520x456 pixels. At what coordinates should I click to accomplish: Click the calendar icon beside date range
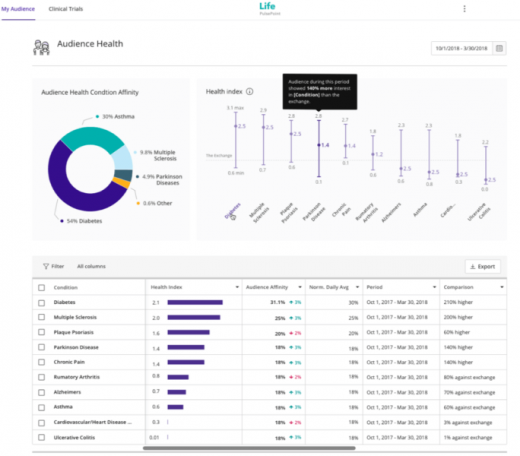pyautogui.click(x=499, y=48)
